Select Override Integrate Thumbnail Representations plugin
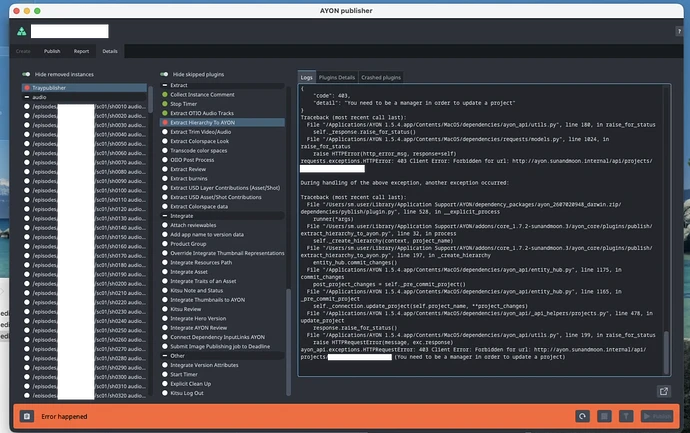 [222, 253]
